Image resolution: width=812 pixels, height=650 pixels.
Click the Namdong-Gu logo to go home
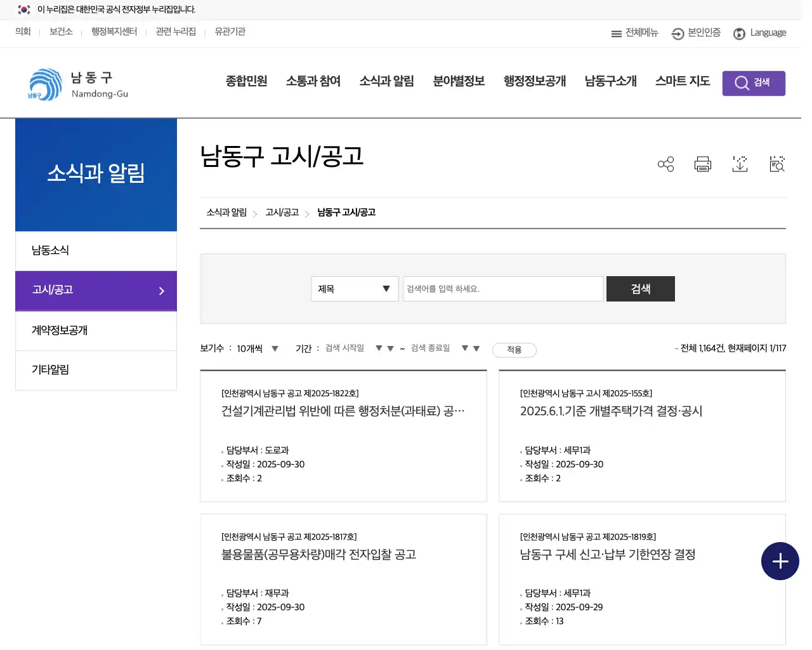(x=76, y=83)
